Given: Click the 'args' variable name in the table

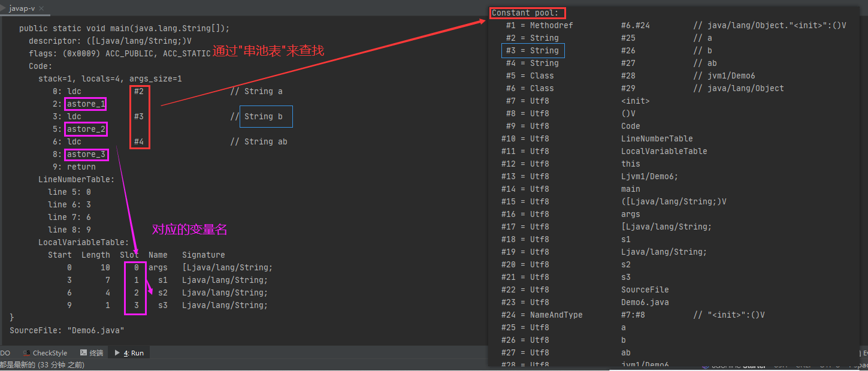Looking at the screenshot, I should tap(158, 267).
